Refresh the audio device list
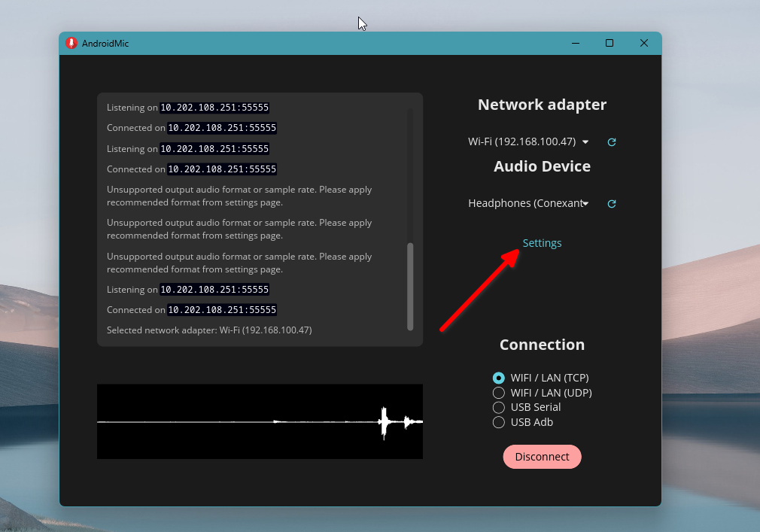 (x=611, y=203)
